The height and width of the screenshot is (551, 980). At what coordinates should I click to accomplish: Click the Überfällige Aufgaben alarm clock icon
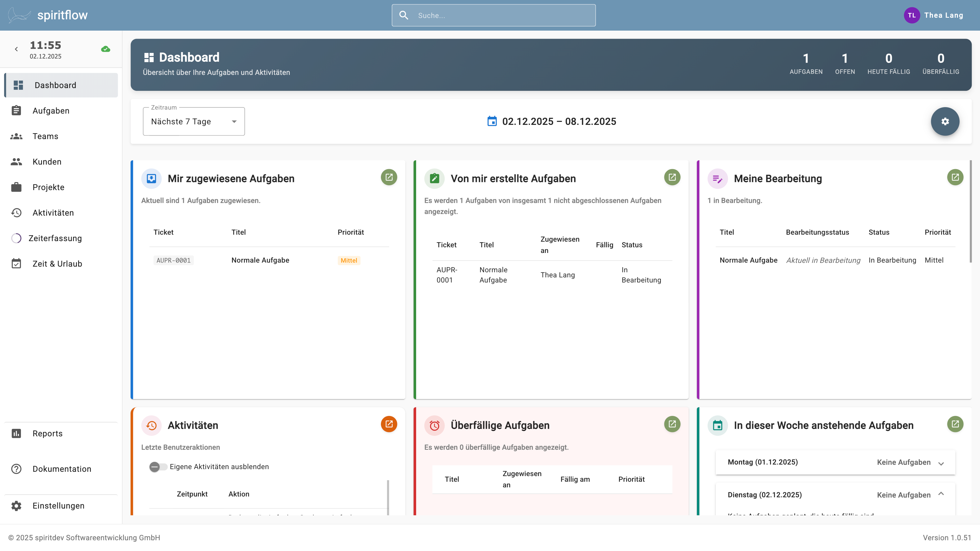click(x=434, y=426)
